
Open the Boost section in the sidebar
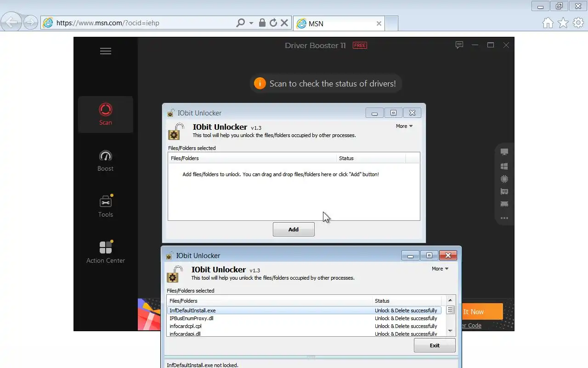click(106, 161)
